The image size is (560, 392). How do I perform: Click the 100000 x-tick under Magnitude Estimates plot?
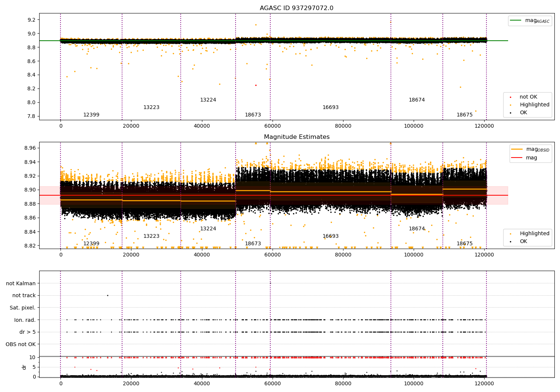(x=414, y=255)
